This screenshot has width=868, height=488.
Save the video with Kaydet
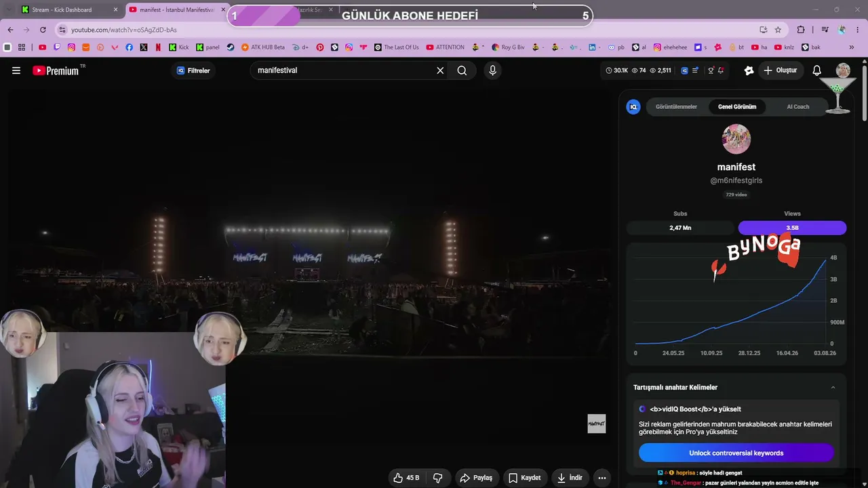tap(525, 478)
